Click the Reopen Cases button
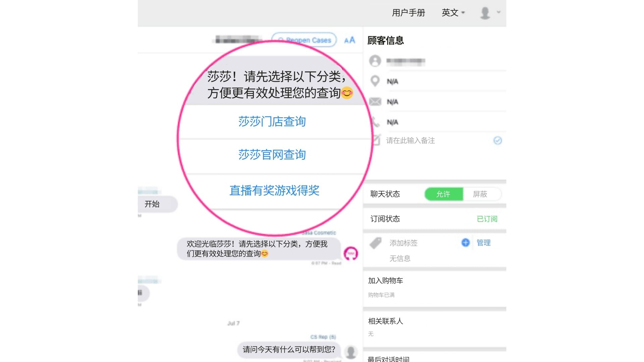Viewport: 644px width, 362px height. pos(304,40)
